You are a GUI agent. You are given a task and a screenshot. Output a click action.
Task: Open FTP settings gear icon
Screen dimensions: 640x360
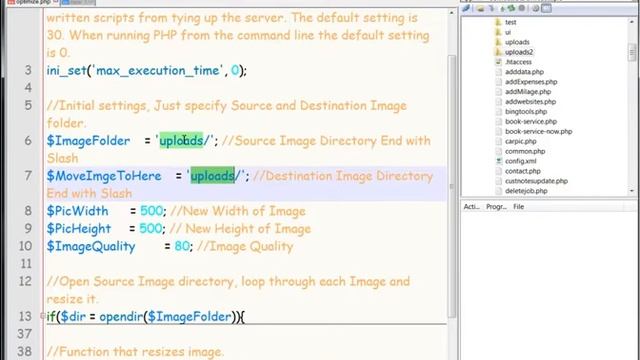(x=536, y=8)
